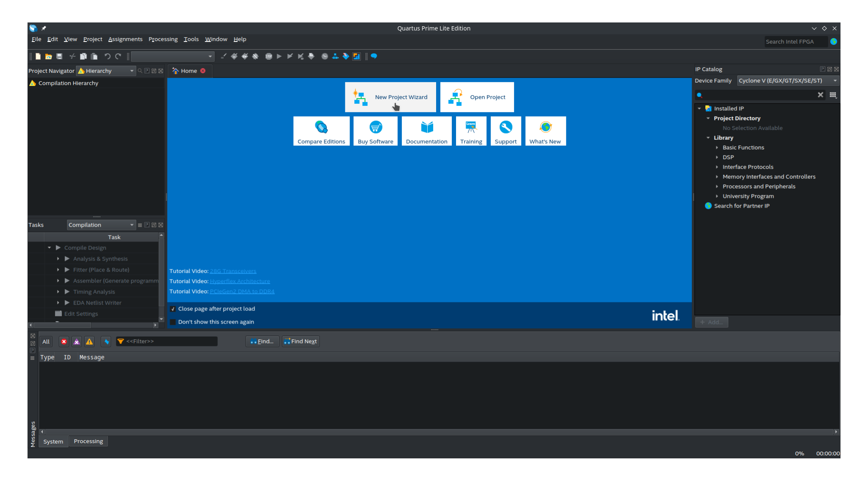
Task: Click the New file toolbar icon
Action: (38, 56)
